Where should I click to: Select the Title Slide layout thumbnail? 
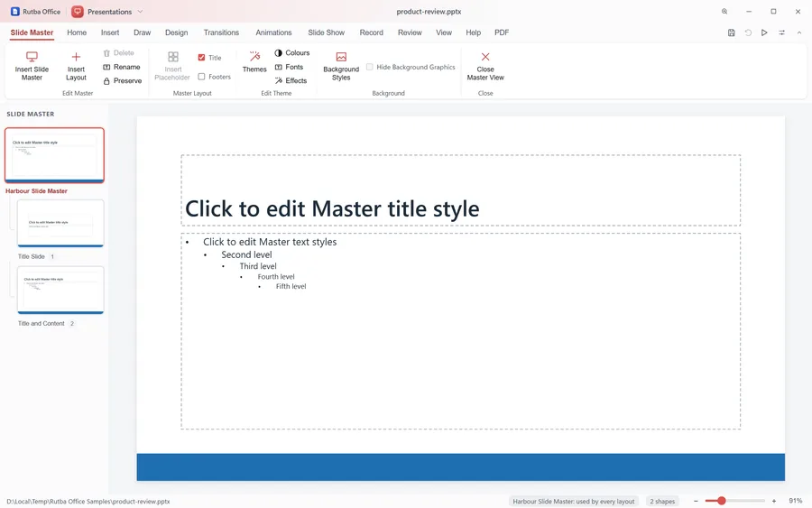tap(60, 223)
